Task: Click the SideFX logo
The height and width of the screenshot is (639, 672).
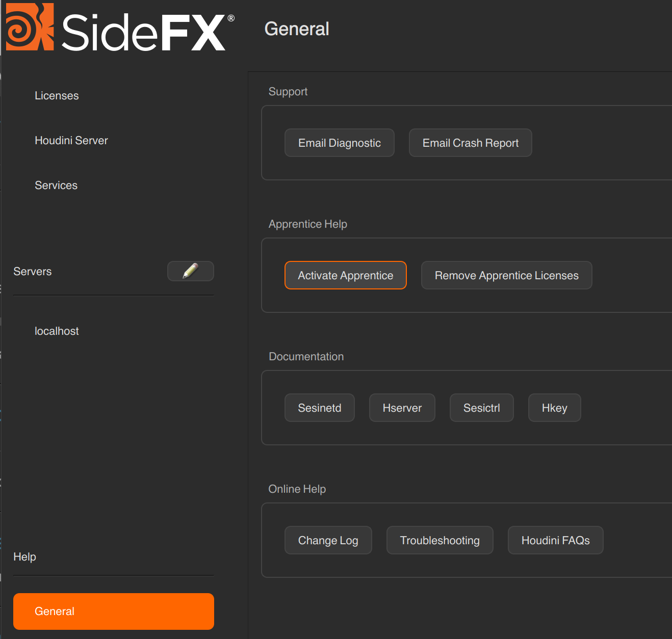Action: pyautogui.click(x=120, y=28)
